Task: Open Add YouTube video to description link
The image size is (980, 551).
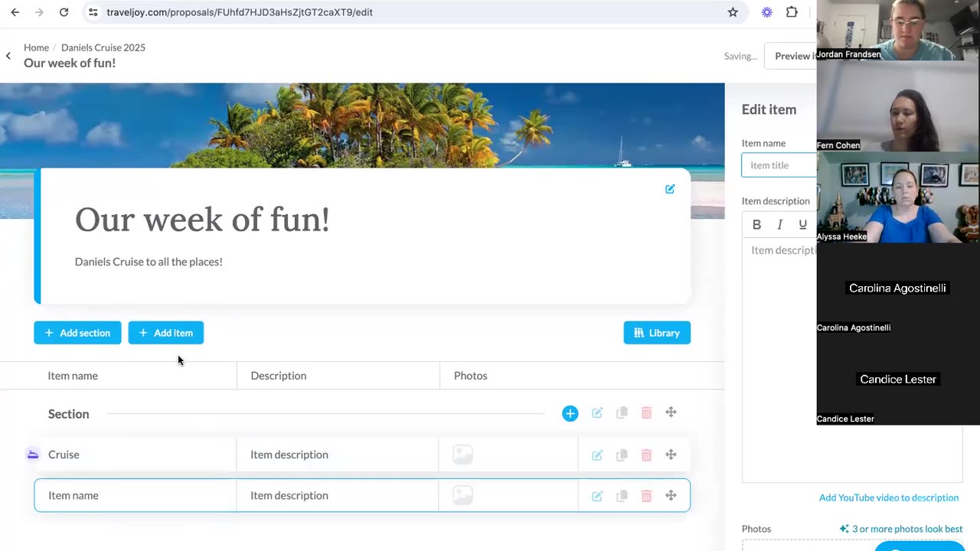Action: (889, 497)
